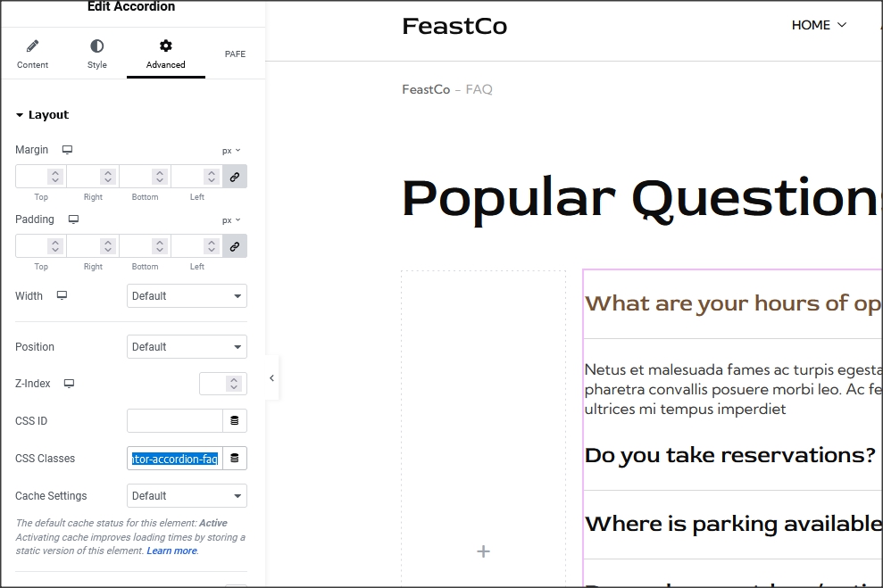
Task: Click CSS ID dynamic tags icon
Action: tap(235, 421)
